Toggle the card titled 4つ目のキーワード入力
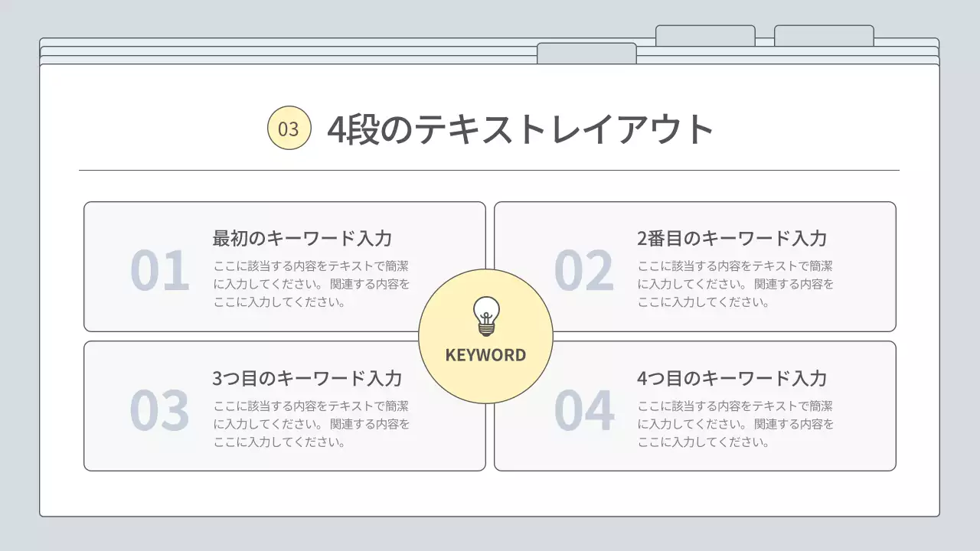Screen dimensions: 980x551 (695, 404)
